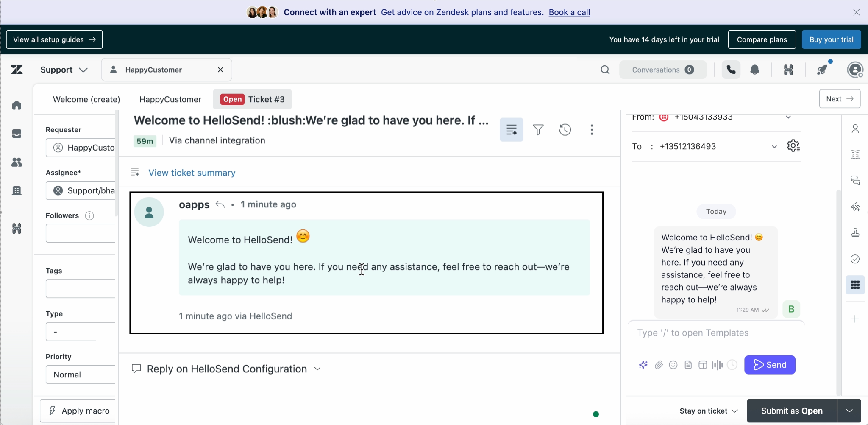Click the Requester field HappyCustomer
868x425 pixels.
(80, 148)
